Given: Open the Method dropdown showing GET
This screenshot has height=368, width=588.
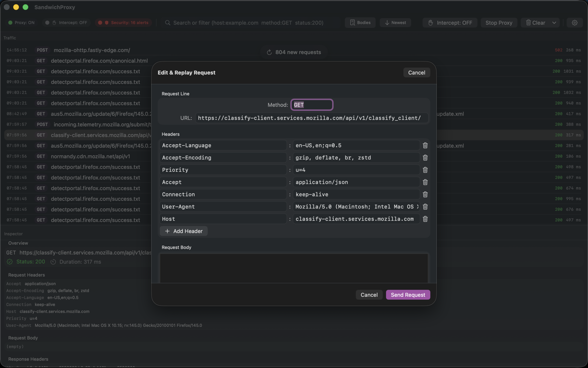Looking at the screenshot, I should pyautogui.click(x=312, y=105).
